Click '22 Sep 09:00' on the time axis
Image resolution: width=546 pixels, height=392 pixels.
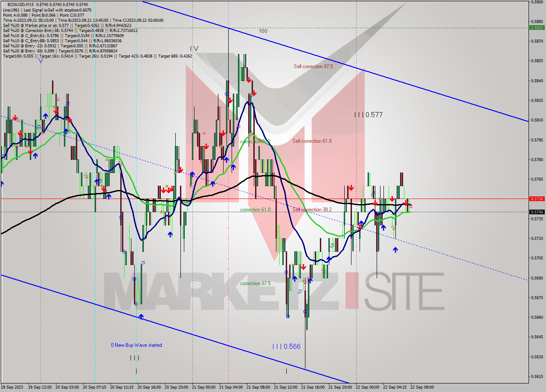click(x=423, y=387)
